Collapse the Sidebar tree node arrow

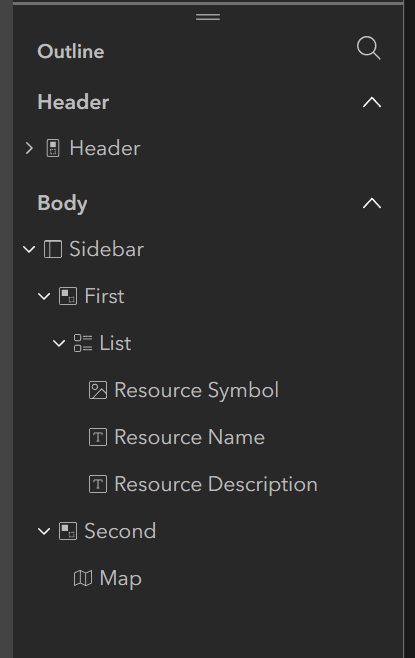click(29, 249)
